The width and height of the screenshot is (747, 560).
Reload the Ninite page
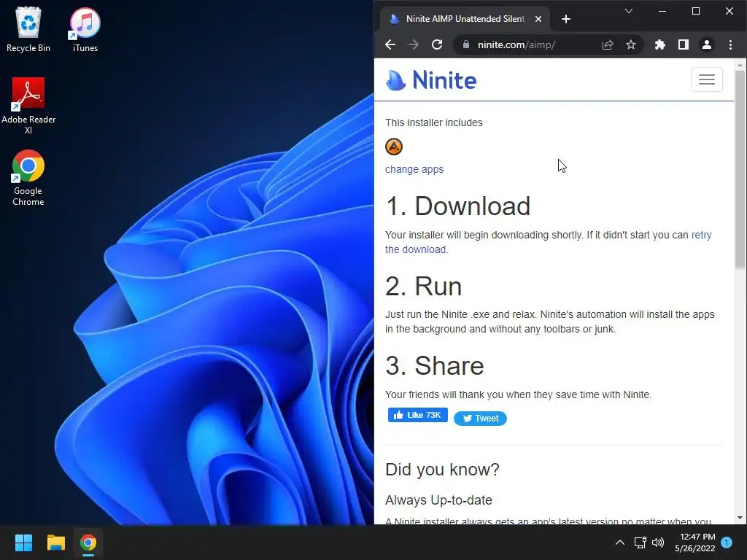coord(437,44)
